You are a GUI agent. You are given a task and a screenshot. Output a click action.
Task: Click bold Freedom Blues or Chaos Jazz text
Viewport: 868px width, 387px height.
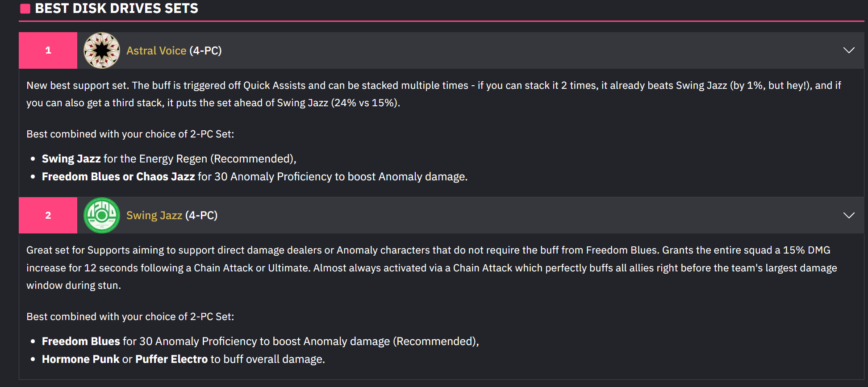click(x=118, y=177)
